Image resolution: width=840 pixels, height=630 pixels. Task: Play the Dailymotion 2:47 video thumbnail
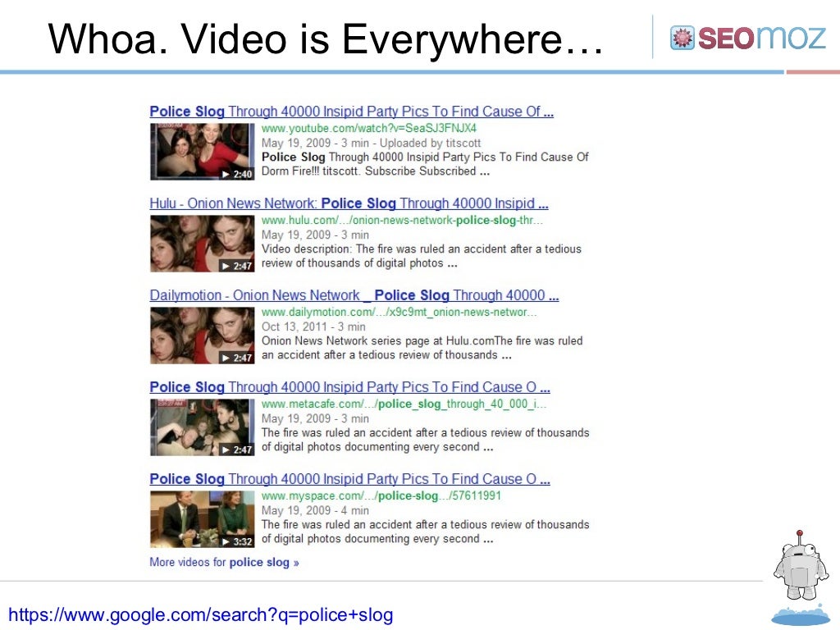point(202,336)
